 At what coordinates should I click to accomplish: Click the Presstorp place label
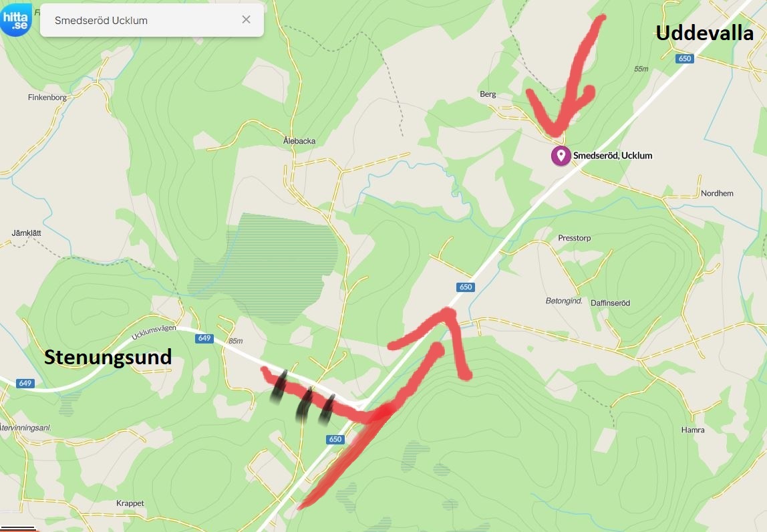click(575, 238)
